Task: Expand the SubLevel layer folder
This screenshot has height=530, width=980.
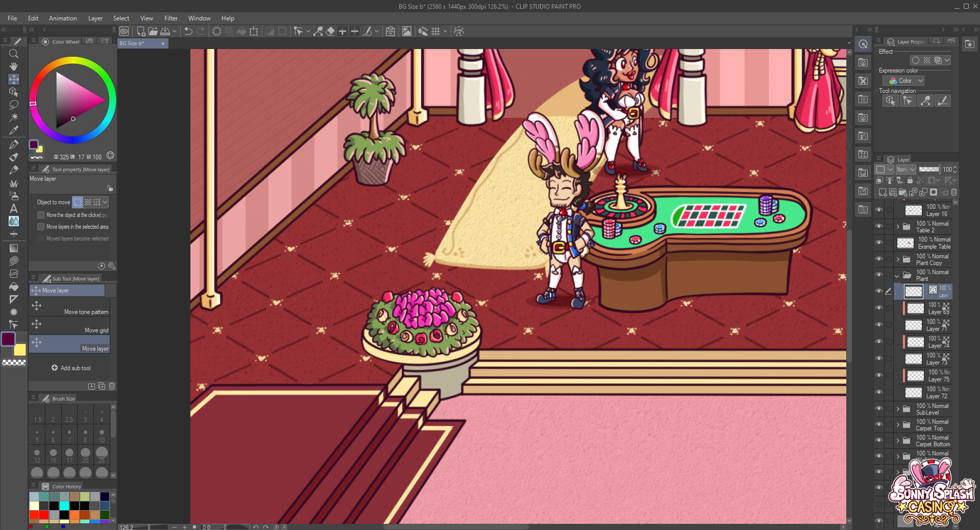Action: tap(898, 409)
